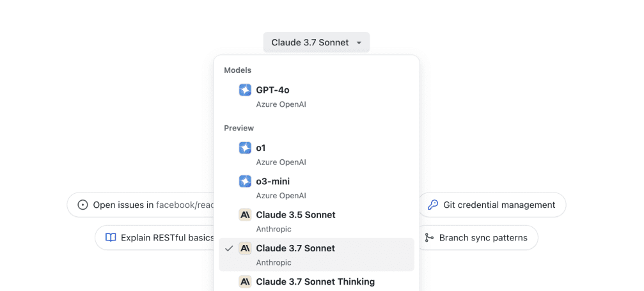Viewport: 644px width, 291px height.
Task: Click the caret arrow beside Claude 3.7 Sonnet
Action: click(359, 43)
